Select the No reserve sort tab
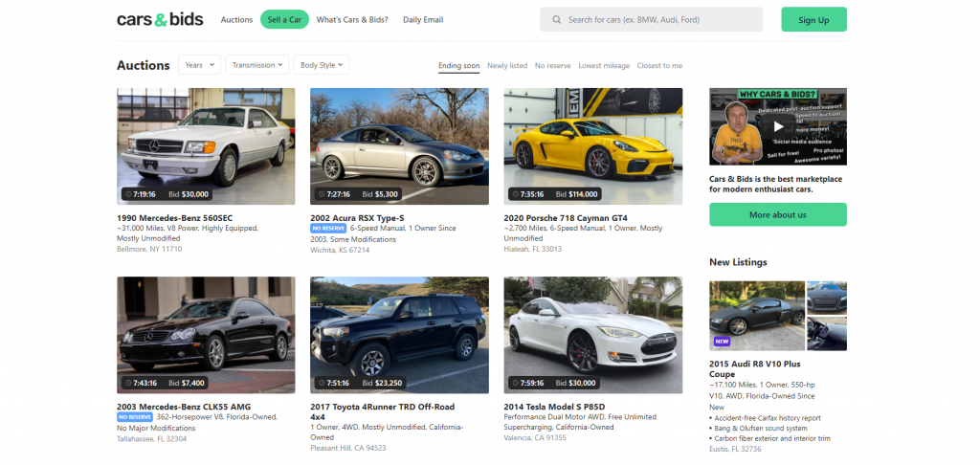Image resolution: width=980 pixels, height=465 pixels. tap(552, 66)
